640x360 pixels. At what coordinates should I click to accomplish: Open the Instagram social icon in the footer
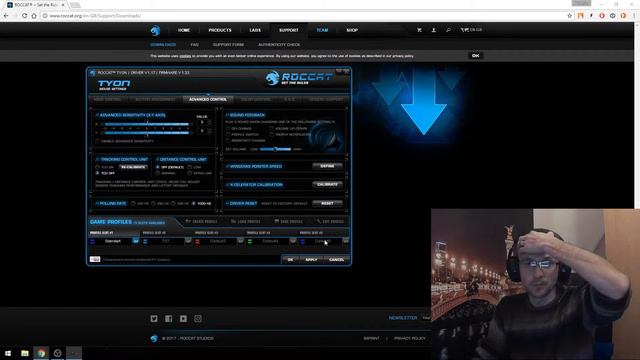click(x=198, y=318)
